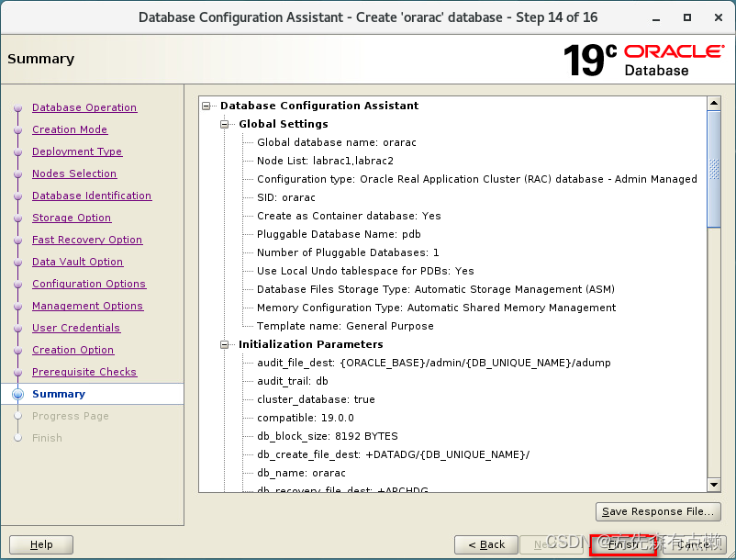The width and height of the screenshot is (736, 560).
Task: Select 'Create as Container database: Yes' row
Action: pos(350,216)
